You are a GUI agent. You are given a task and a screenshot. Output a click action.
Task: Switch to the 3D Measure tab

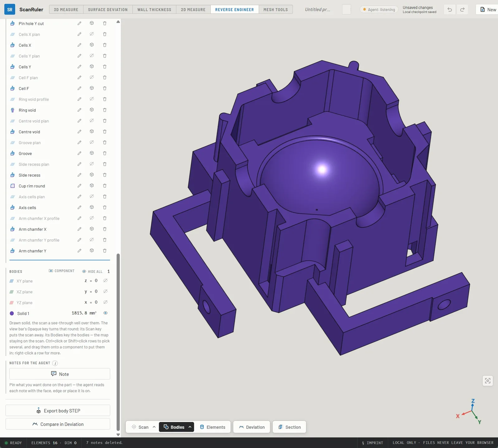point(66,10)
